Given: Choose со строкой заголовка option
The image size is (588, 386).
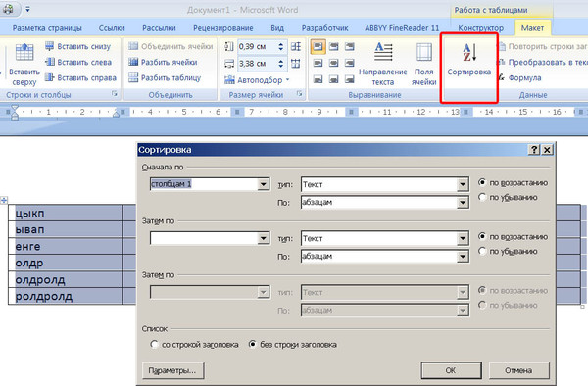Looking at the screenshot, I should pyautogui.click(x=194, y=345).
